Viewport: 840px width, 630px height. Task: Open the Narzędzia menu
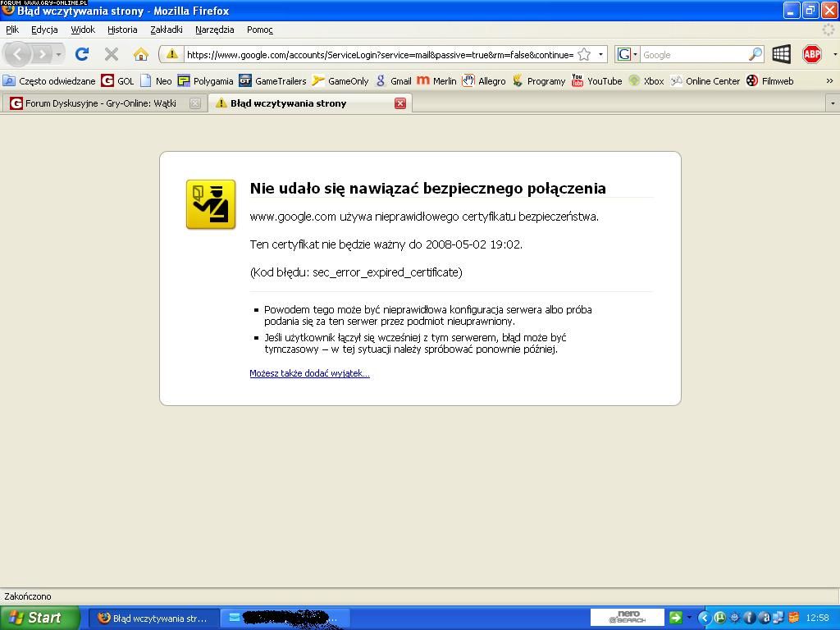click(214, 30)
